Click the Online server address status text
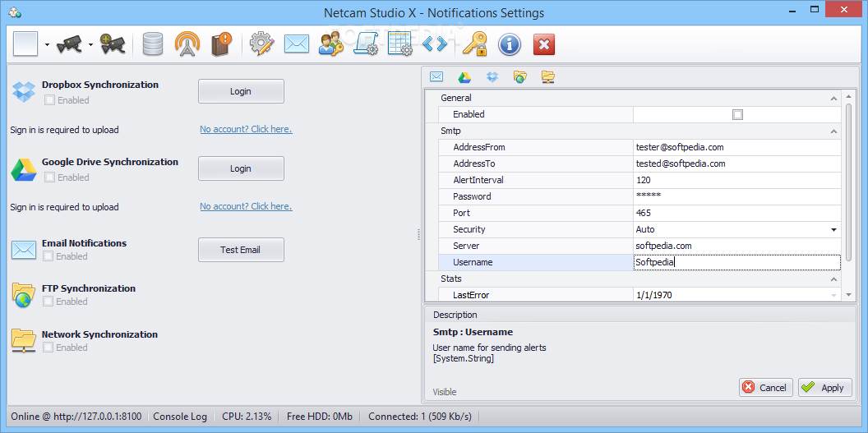Screen dimensions: 868x433 pyautogui.click(x=76, y=417)
